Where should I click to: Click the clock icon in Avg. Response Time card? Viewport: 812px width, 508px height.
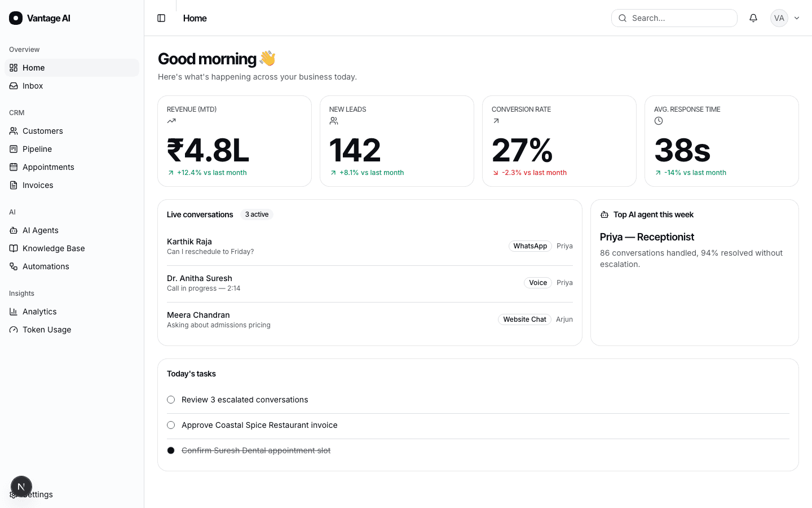coord(659,121)
